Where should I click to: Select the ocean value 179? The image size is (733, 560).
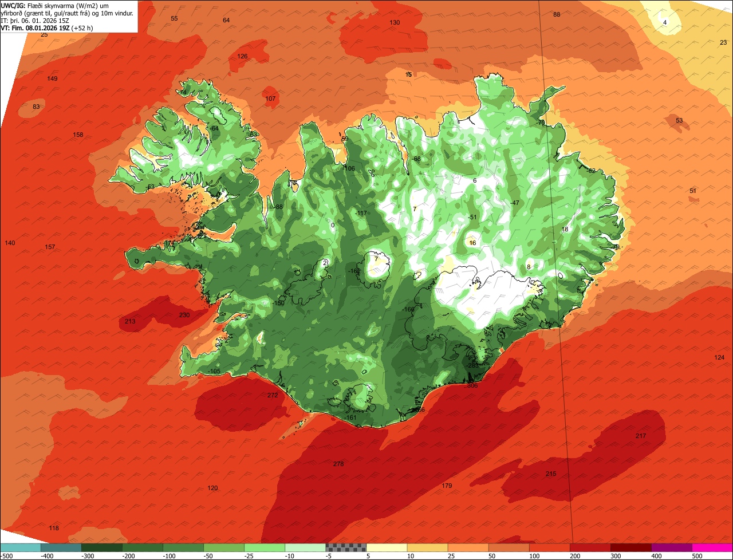click(x=447, y=486)
